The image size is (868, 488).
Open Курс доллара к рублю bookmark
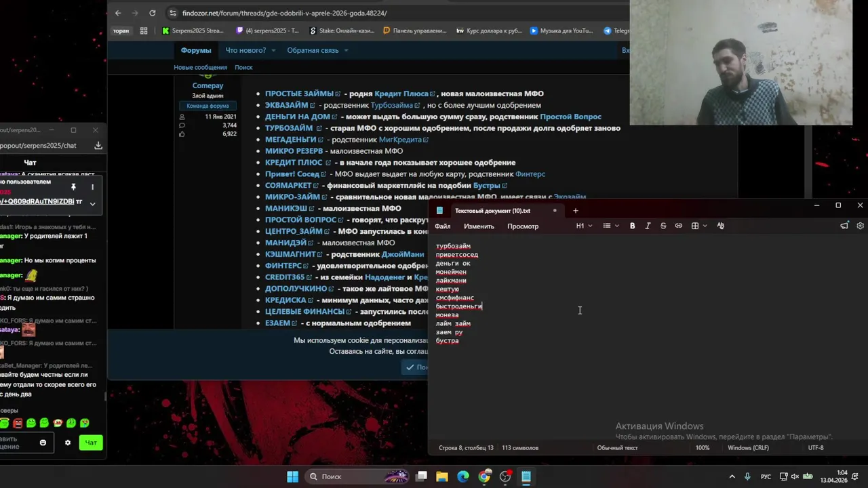(x=489, y=30)
